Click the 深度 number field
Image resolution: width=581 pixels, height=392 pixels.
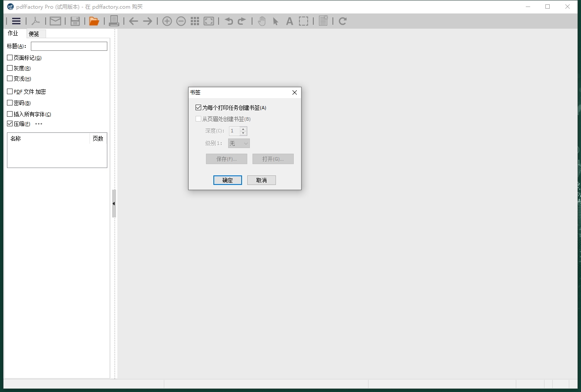point(234,131)
